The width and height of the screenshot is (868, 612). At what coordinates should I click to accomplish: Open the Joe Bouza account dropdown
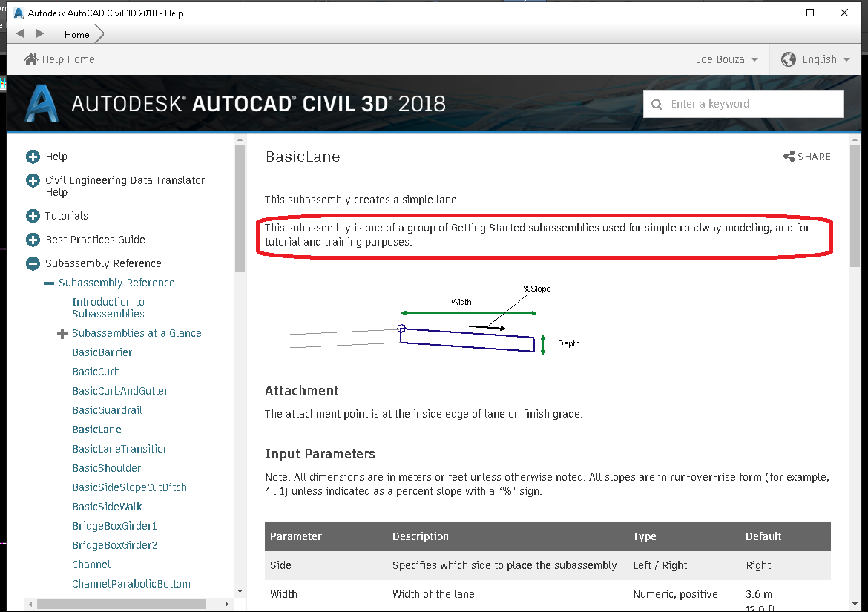pyautogui.click(x=726, y=59)
